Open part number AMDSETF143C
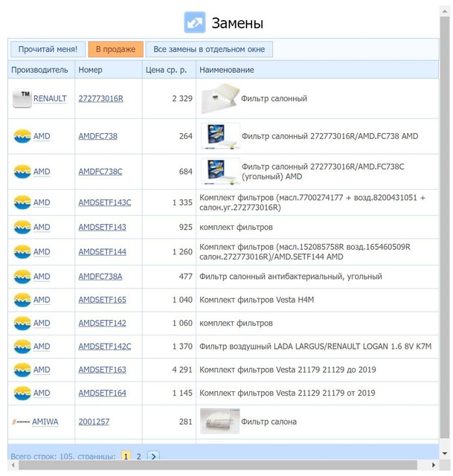 pos(105,202)
